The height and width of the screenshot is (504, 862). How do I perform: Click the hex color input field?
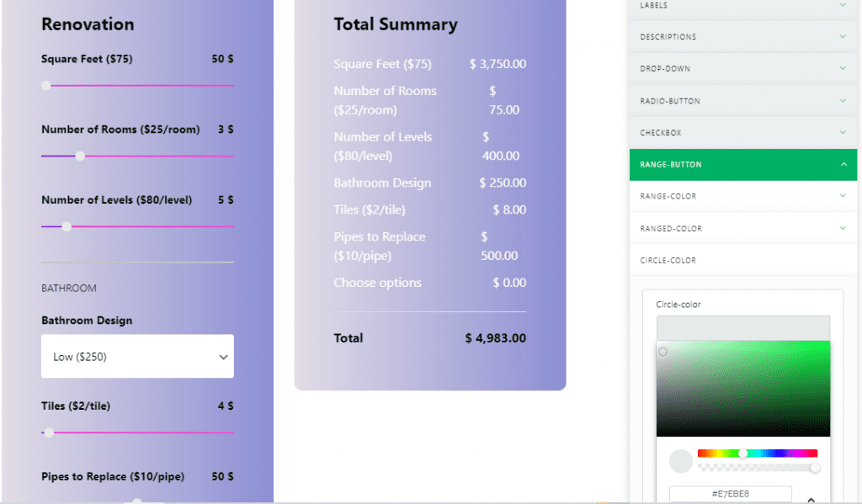(x=730, y=494)
